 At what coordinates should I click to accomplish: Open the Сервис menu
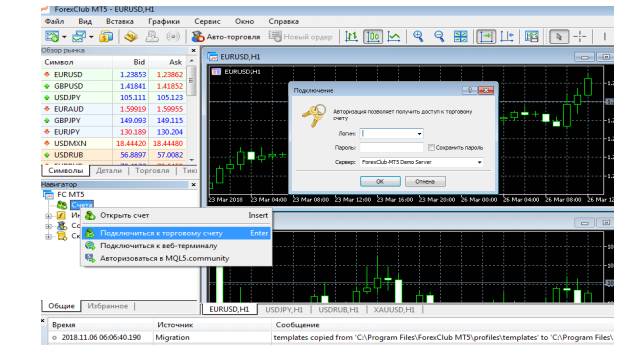click(207, 21)
